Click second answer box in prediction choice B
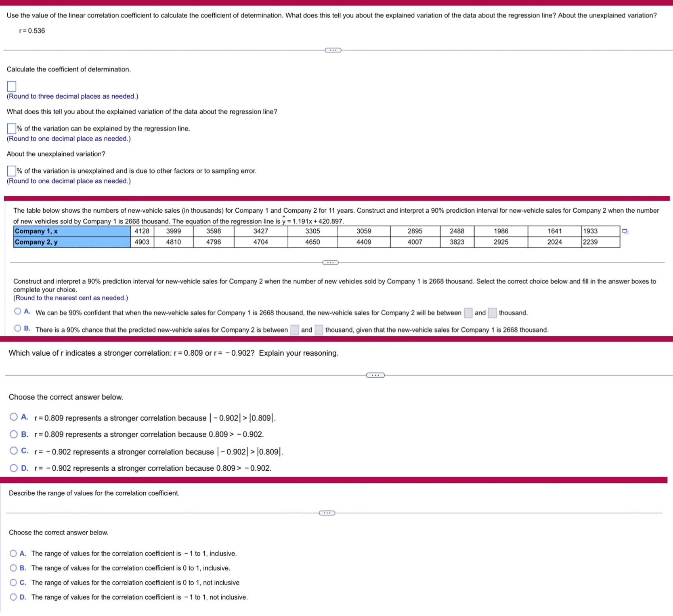The image size is (673, 616). click(319, 330)
